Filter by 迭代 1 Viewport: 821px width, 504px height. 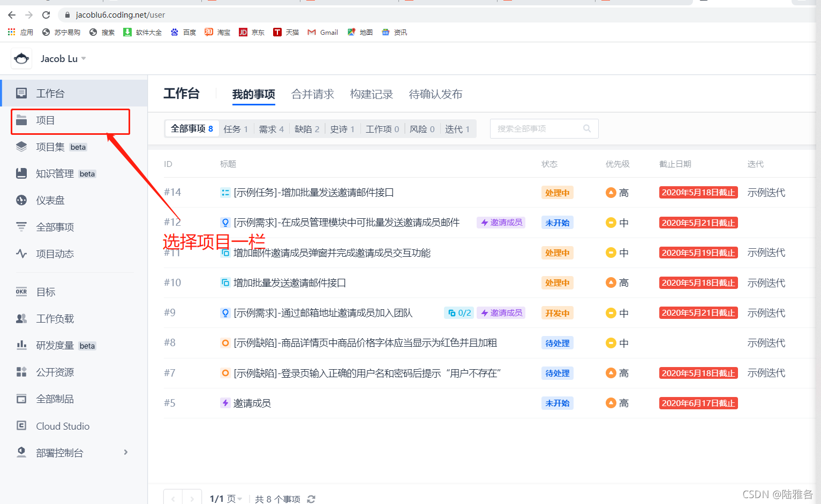coord(457,129)
